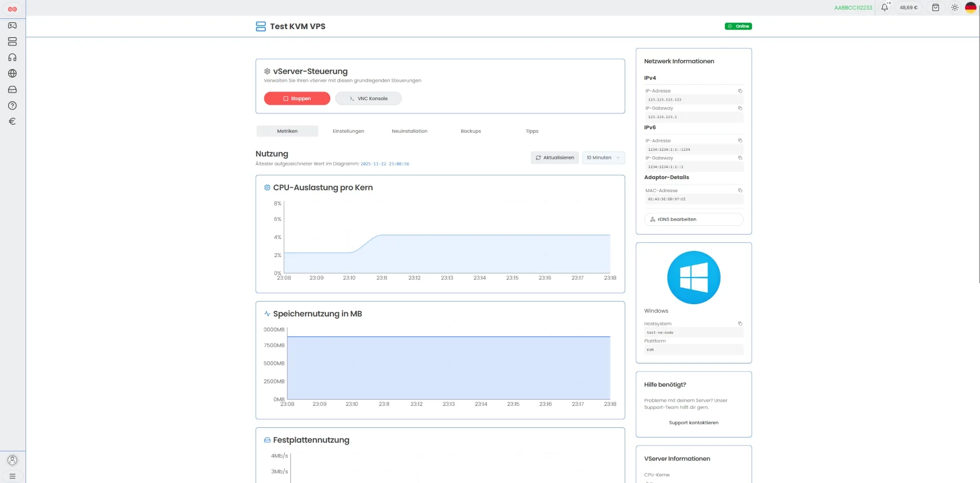This screenshot has height=483, width=980.
Task: Switch to the Tipps tab
Action: point(532,131)
